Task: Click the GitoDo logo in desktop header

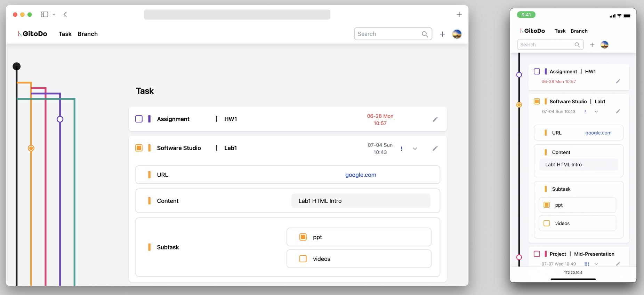Action: 33,34
